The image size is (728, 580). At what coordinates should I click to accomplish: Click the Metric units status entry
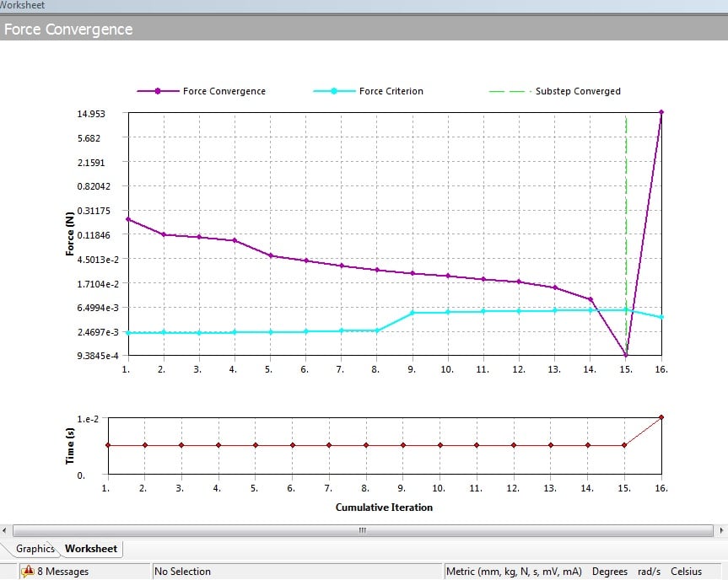coord(514,572)
